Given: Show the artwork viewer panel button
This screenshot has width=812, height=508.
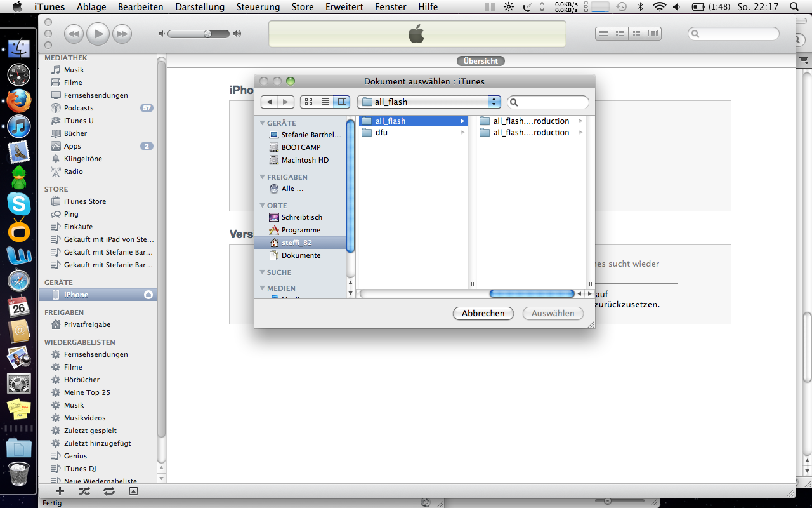Looking at the screenshot, I should point(133,491).
